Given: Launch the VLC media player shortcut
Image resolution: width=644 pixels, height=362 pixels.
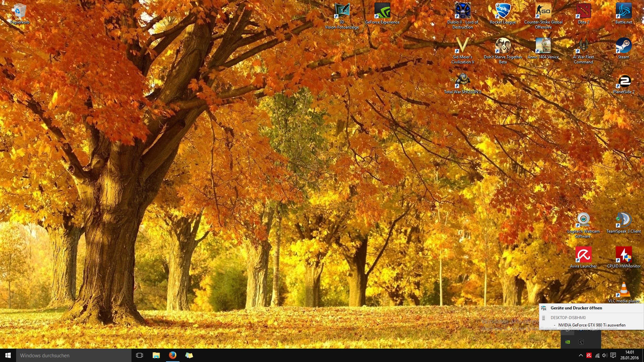Looking at the screenshot, I should point(624,292).
